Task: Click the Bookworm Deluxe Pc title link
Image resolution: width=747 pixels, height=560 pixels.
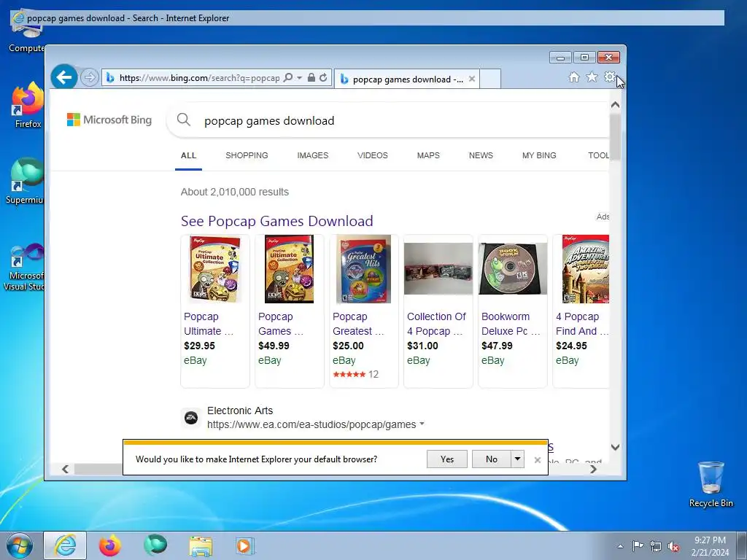Action: click(x=511, y=324)
